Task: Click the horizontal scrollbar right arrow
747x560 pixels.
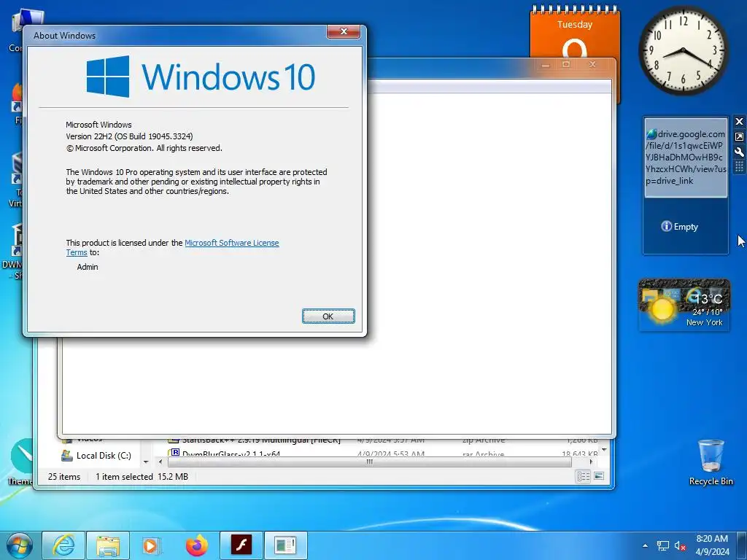Action: [x=591, y=462]
